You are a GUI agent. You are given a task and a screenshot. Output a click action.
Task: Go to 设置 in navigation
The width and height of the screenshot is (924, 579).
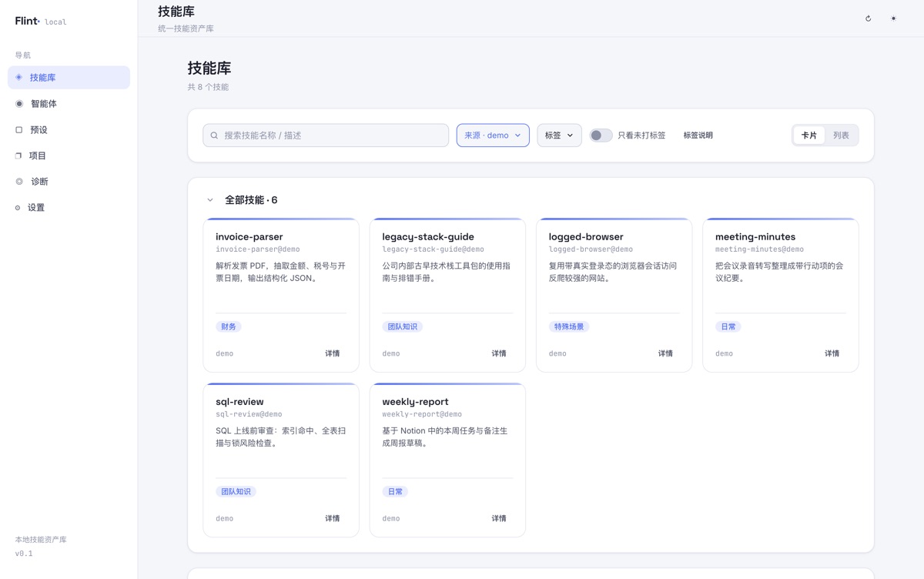click(69, 208)
